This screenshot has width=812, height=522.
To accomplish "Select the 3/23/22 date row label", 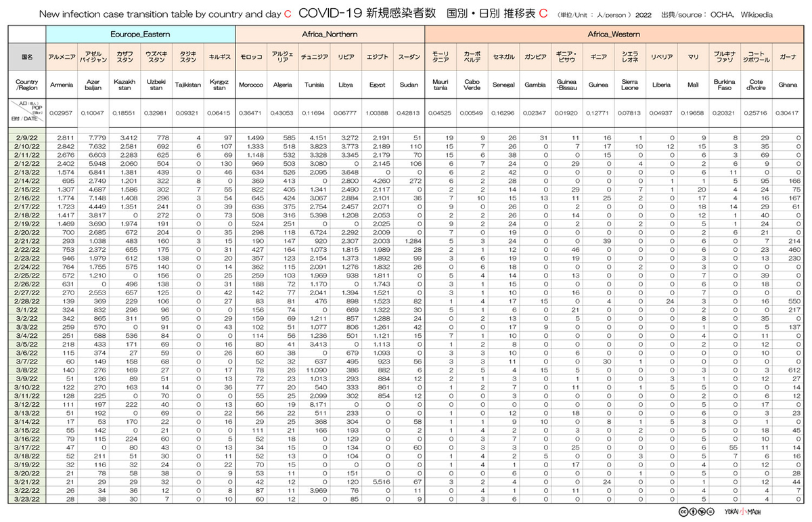I will point(26,498).
